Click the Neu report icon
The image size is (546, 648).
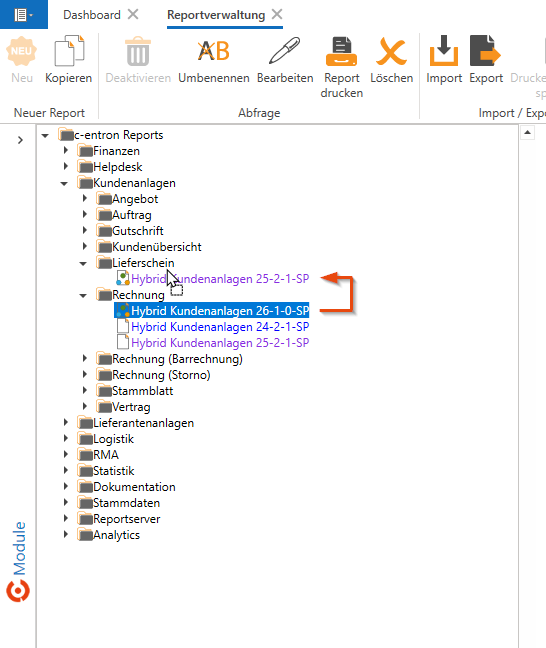click(x=21, y=51)
